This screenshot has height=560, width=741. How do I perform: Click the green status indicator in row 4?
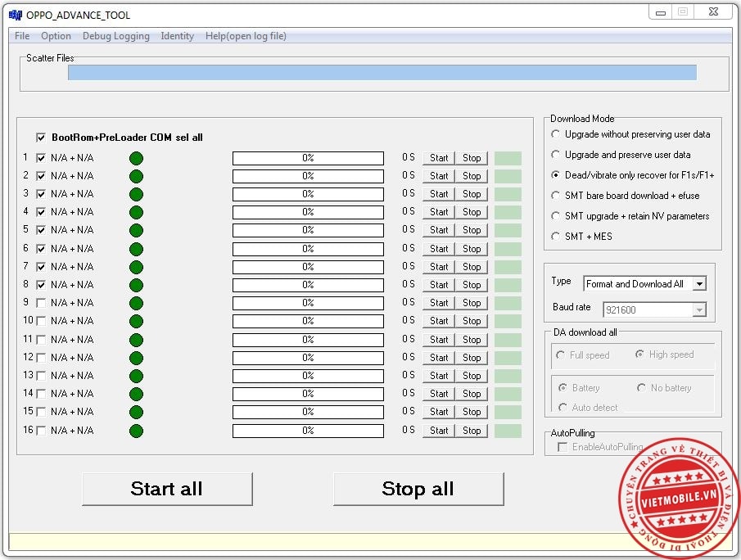click(136, 212)
